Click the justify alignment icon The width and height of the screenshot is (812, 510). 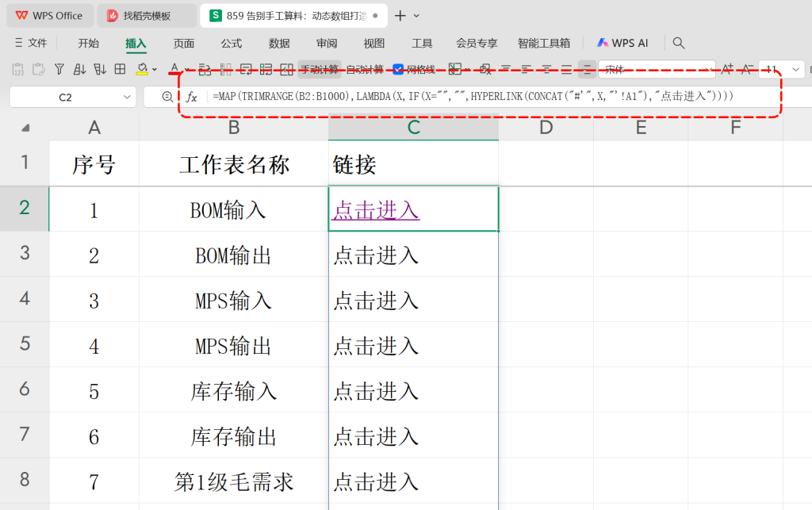click(566, 69)
